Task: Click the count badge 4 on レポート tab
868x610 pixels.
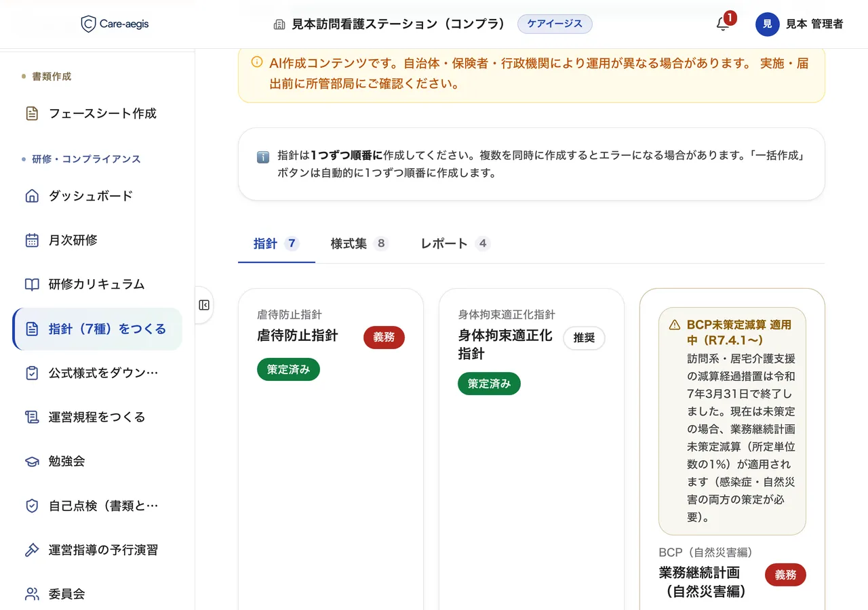Action: click(482, 243)
